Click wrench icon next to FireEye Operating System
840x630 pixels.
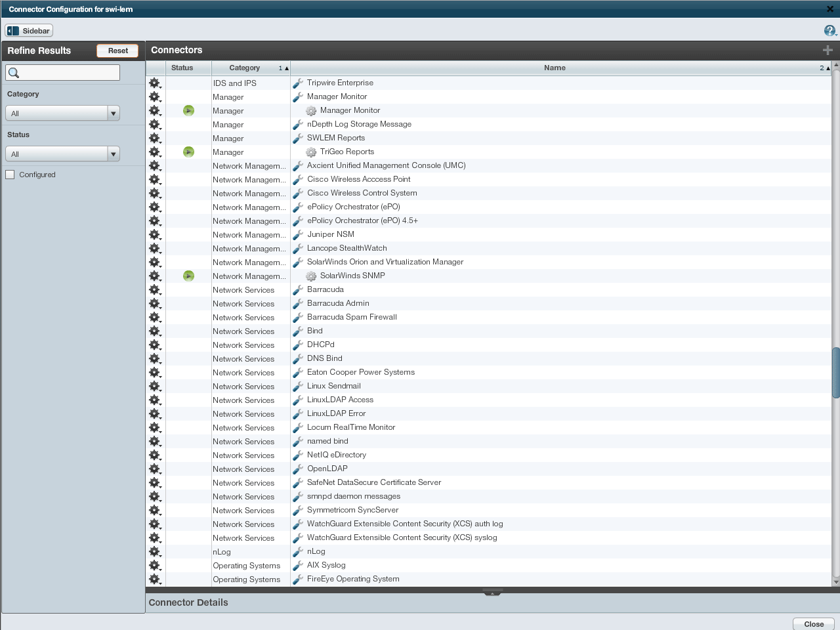point(298,579)
